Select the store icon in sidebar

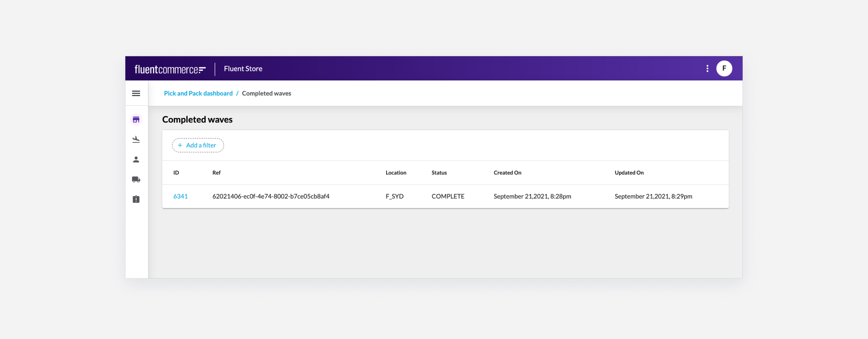click(136, 120)
